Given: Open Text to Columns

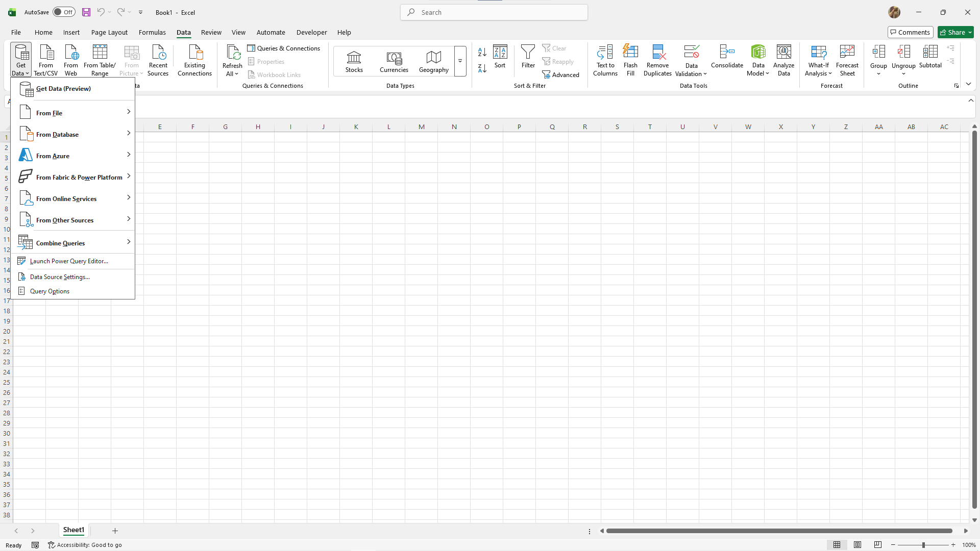Looking at the screenshot, I should click(x=605, y=60).
